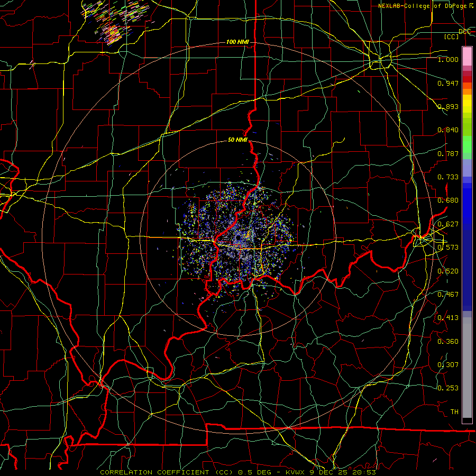The height and width of the screenshot is (476, 476).
Task: Click the 0.787 legend value
Action: pyautogui.click(x=448, y=153)
